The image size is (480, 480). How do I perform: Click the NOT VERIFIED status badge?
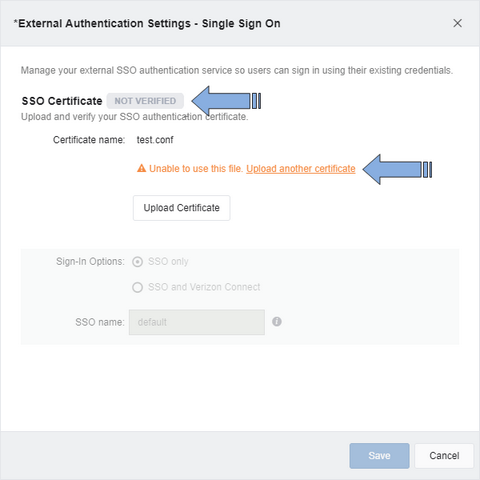tap(145, 101)
